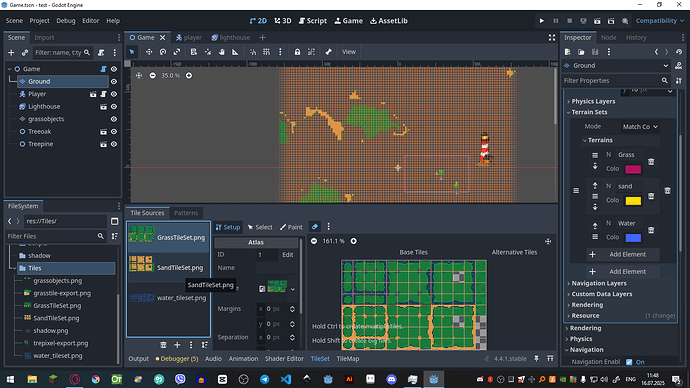Click the viewport View menu button

tap(349, 52)
